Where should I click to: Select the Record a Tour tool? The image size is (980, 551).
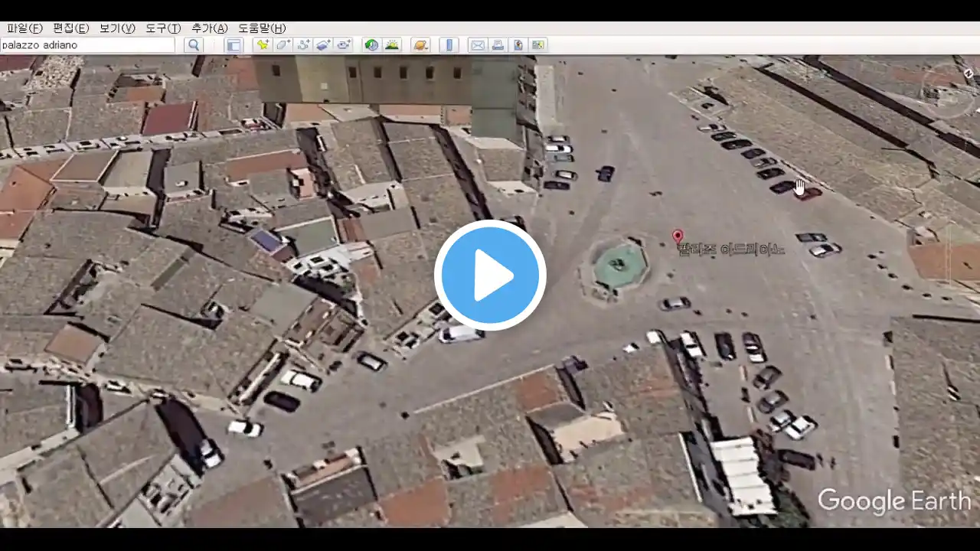pos(344,45)
